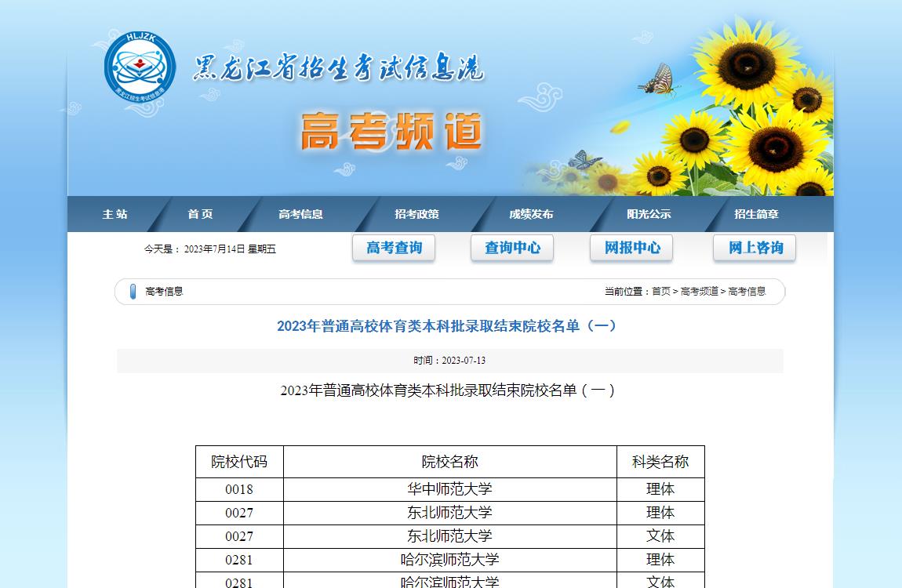
Task: Open the 查询中心 button
Action: 512,248
